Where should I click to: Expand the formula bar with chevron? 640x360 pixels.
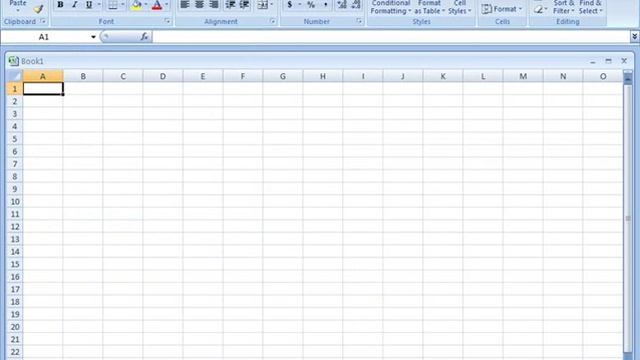pyautogui.click(x=634, y=37)
